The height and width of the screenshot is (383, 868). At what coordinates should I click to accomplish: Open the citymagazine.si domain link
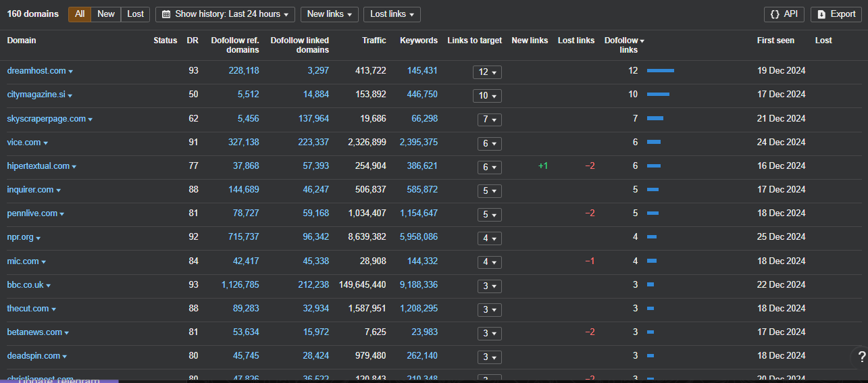[x=36, y=95]
